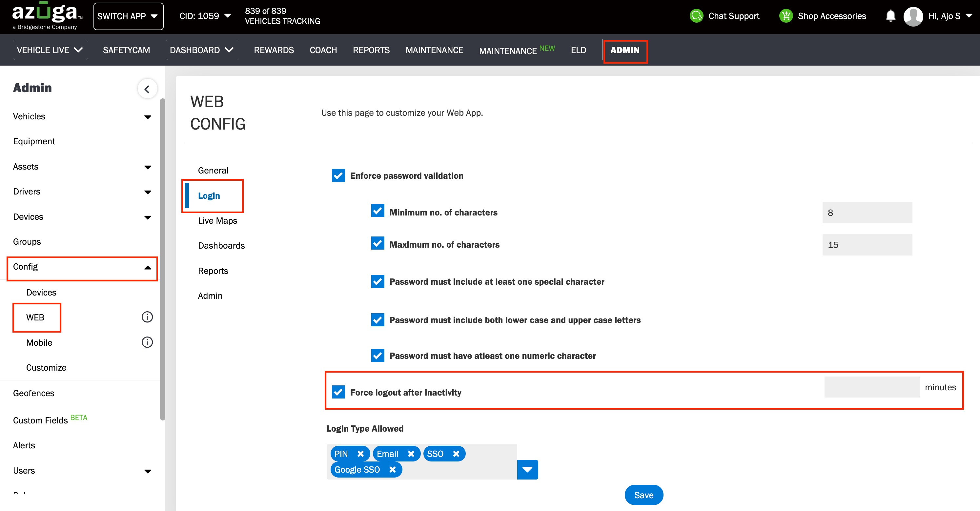Click the Save button
980x511 pixels.
(x=644, y=495)
